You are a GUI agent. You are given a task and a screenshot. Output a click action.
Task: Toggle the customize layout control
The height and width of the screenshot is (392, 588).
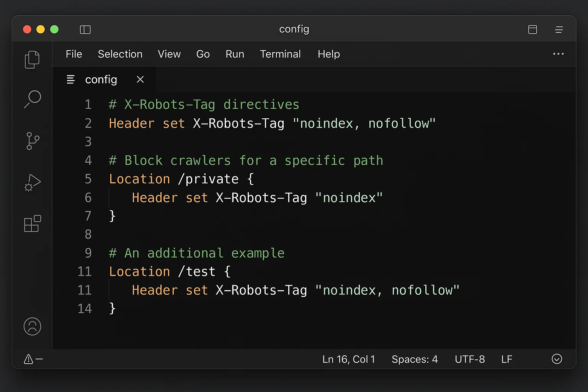559,29
